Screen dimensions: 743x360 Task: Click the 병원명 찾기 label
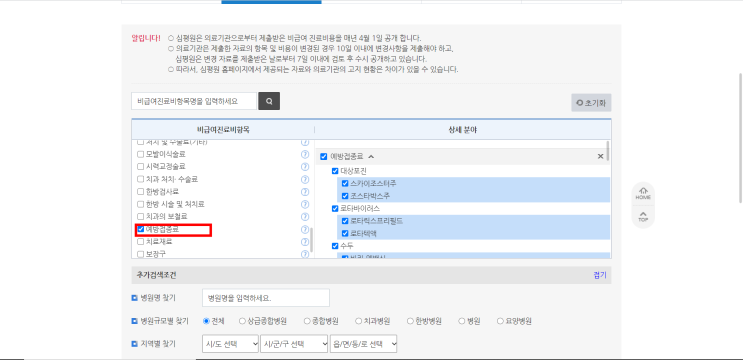point(158,298)
